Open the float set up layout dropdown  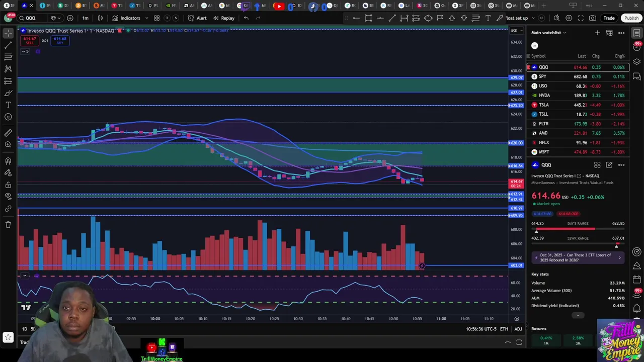click(x=520, y=18)
